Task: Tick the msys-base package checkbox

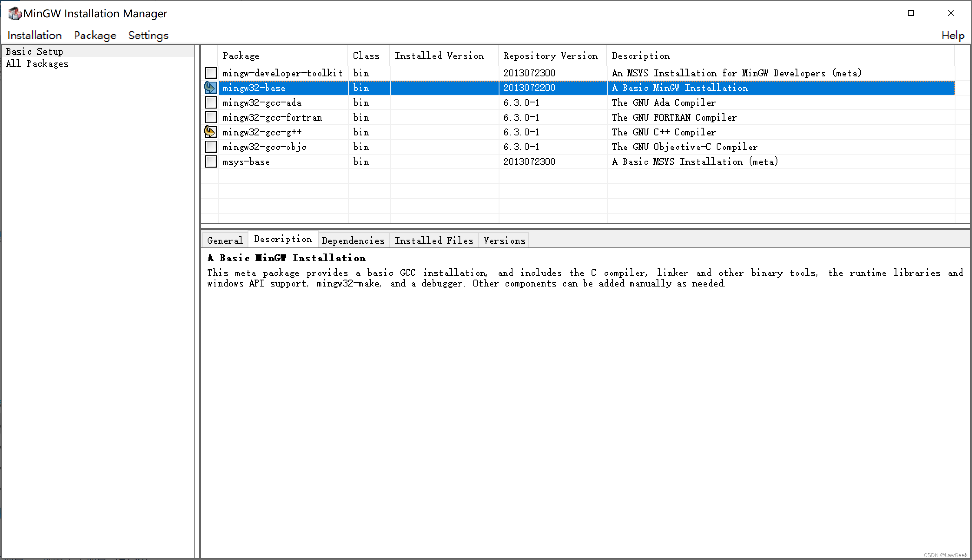Action: click(x=211, y=161)
